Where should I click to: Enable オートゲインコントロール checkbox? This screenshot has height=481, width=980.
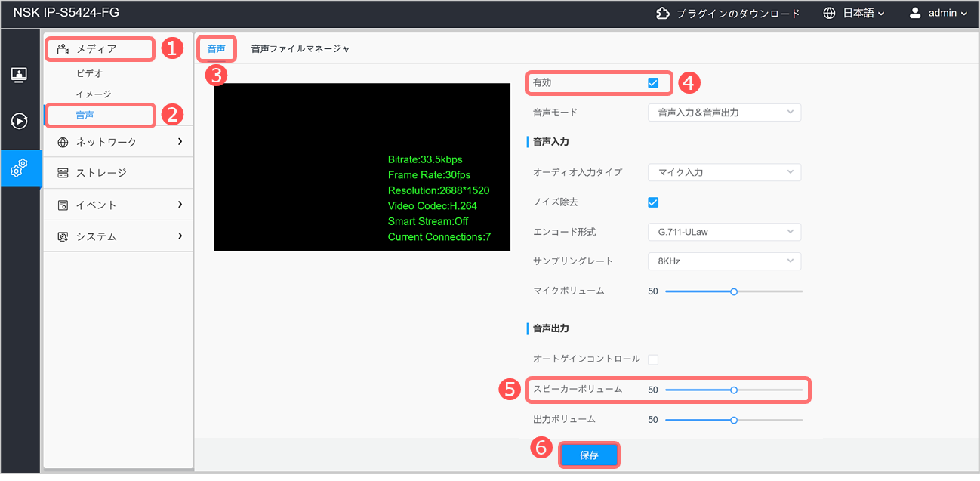tap(653, 359)
